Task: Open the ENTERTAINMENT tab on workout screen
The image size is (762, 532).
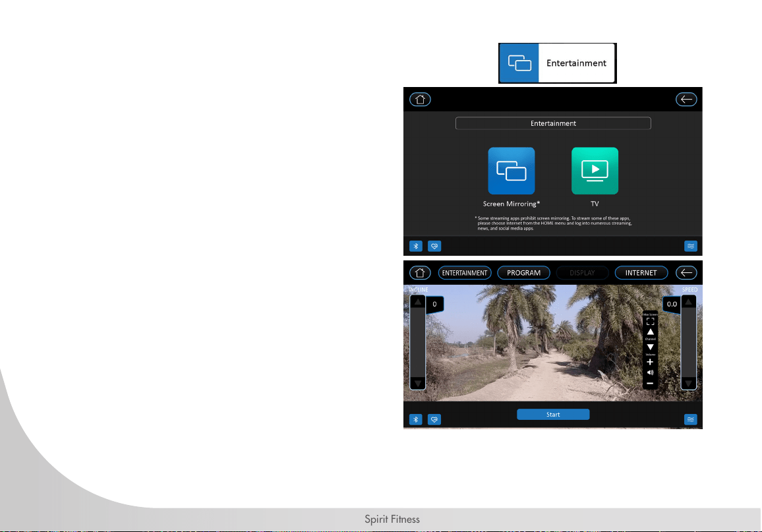Action: (465, 272)
